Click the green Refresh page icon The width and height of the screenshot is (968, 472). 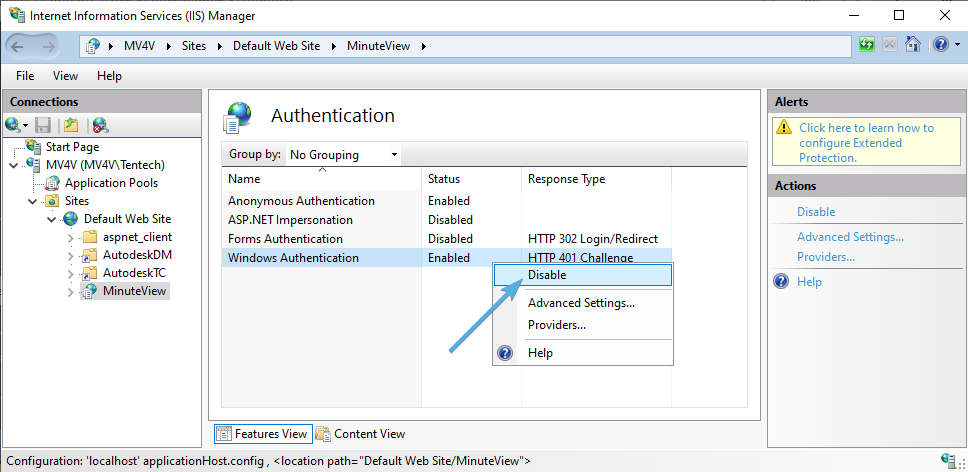[x=867, y=44]
